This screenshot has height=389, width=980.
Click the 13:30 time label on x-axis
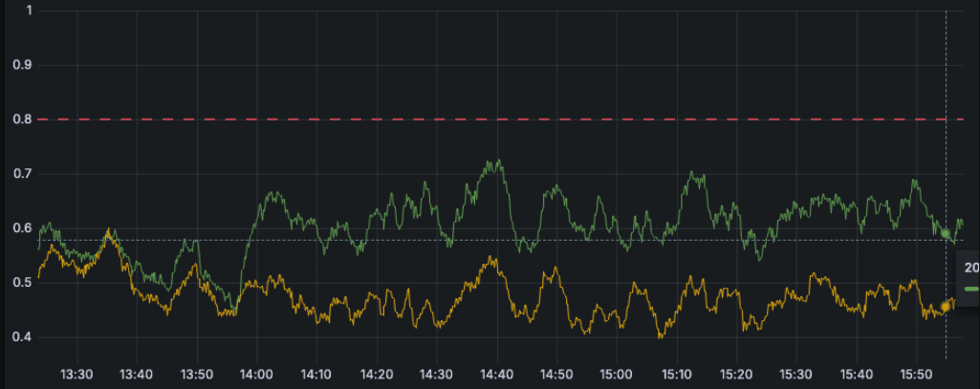(x=76, y=374)
